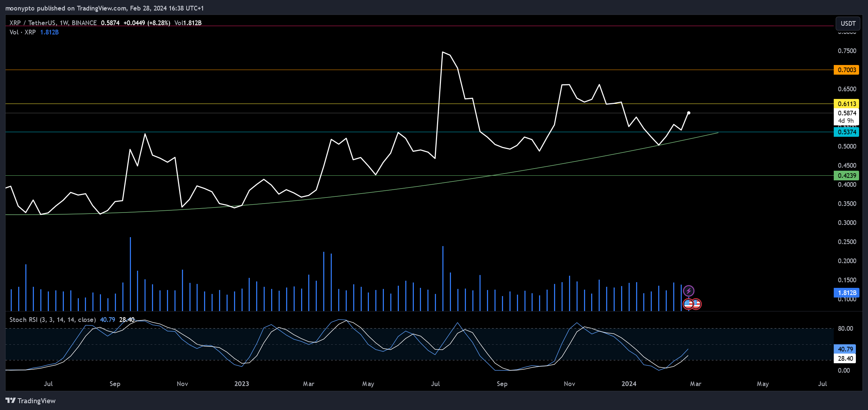Click the 80.00 Stoch RSI scale value
This screenshot has height=410, width=868.
[846, 328]
